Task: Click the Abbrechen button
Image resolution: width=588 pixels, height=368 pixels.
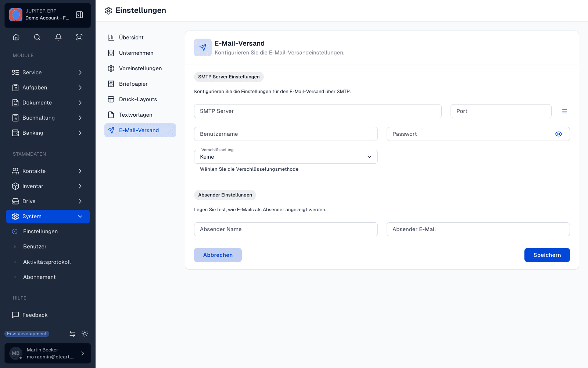Action: (218, 255)
